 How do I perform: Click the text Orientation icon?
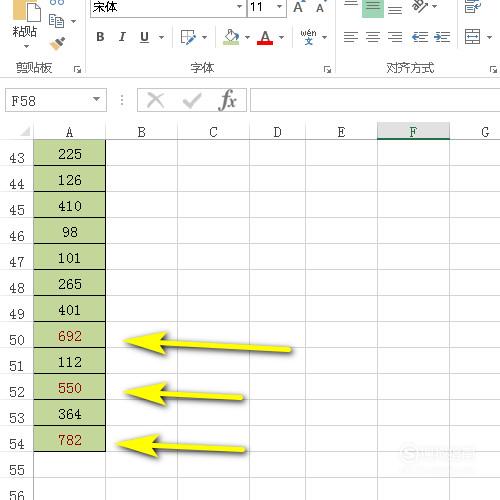click(420, 6)
